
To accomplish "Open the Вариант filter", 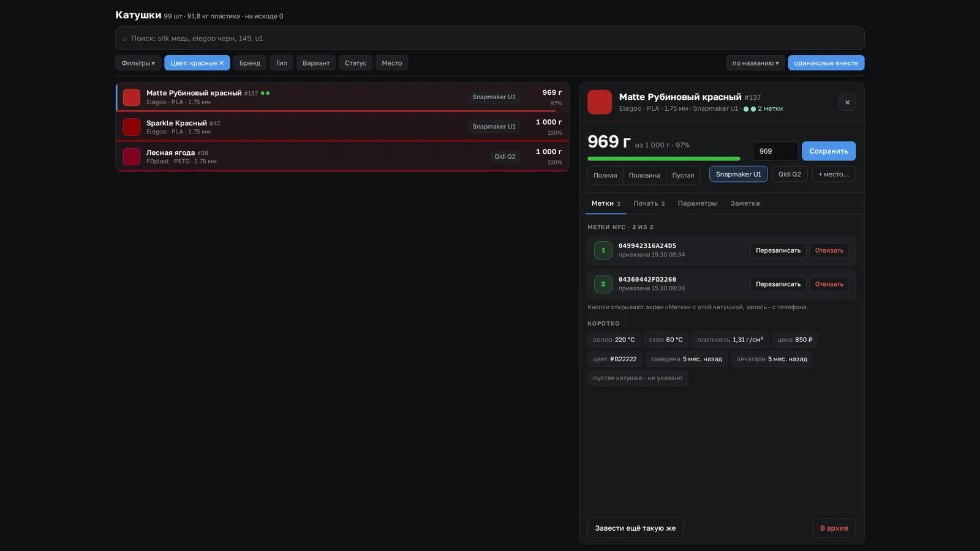I will [316, 63].
